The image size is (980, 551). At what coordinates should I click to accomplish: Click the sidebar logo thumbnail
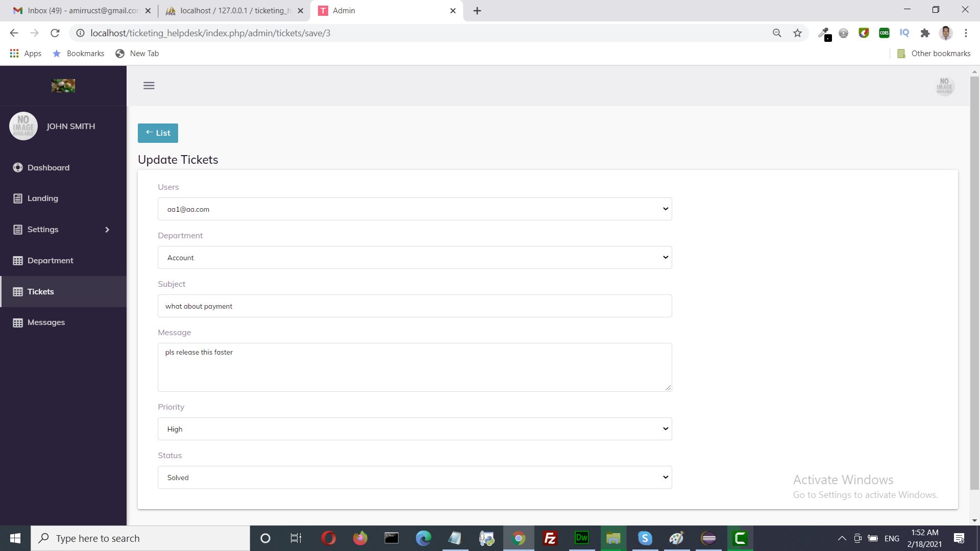[x=63, y=86]
